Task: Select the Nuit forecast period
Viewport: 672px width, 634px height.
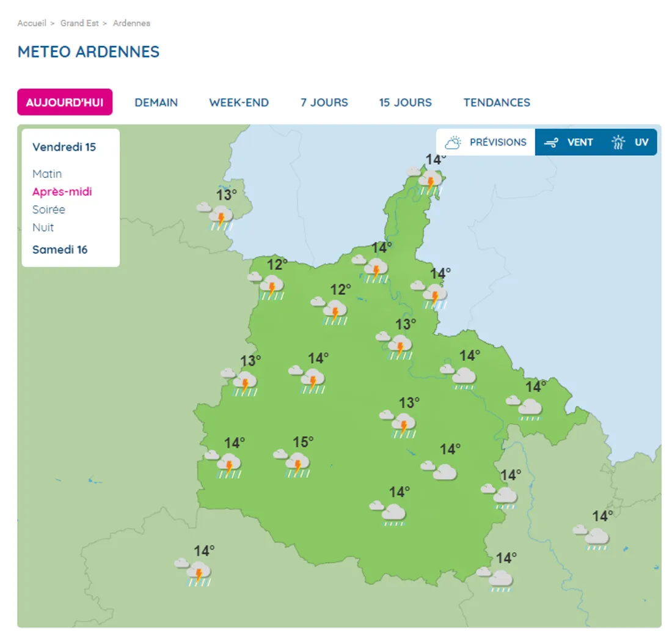Action: (x=43, y=227)
